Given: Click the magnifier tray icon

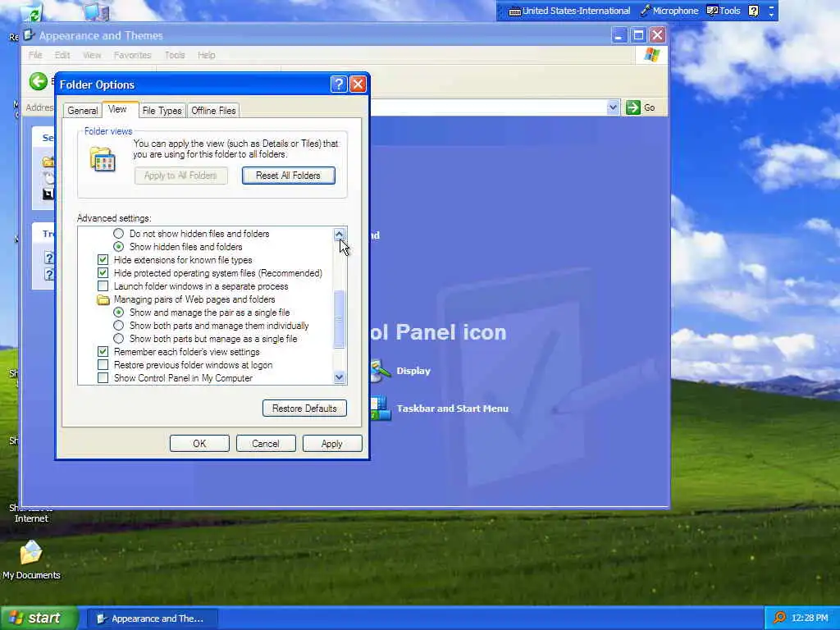Looking at the screenshot, I should pyautogui.click(x=780, y=618).
